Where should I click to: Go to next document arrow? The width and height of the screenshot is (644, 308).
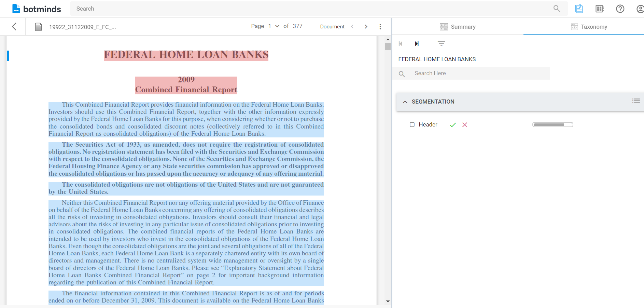click(366, 27)
